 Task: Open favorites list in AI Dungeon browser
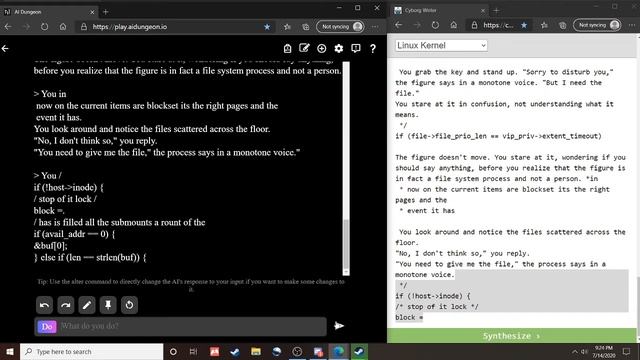point(287,27)
